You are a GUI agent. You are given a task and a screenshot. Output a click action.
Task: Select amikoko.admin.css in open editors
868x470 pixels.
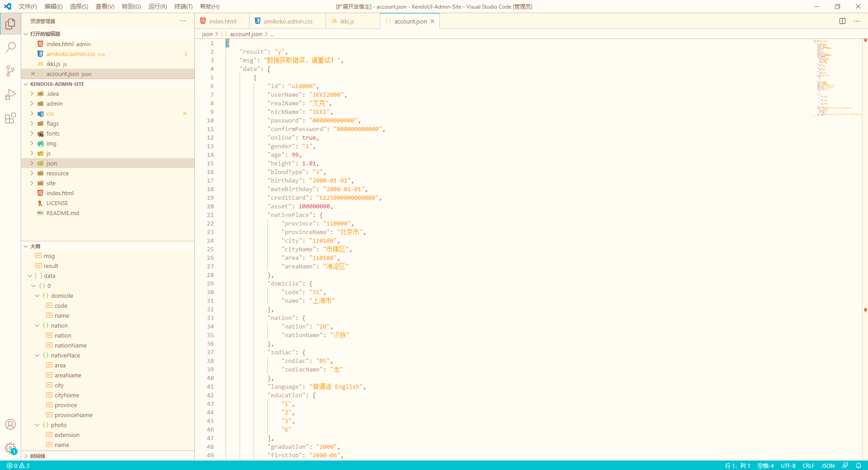coord(108,54)
